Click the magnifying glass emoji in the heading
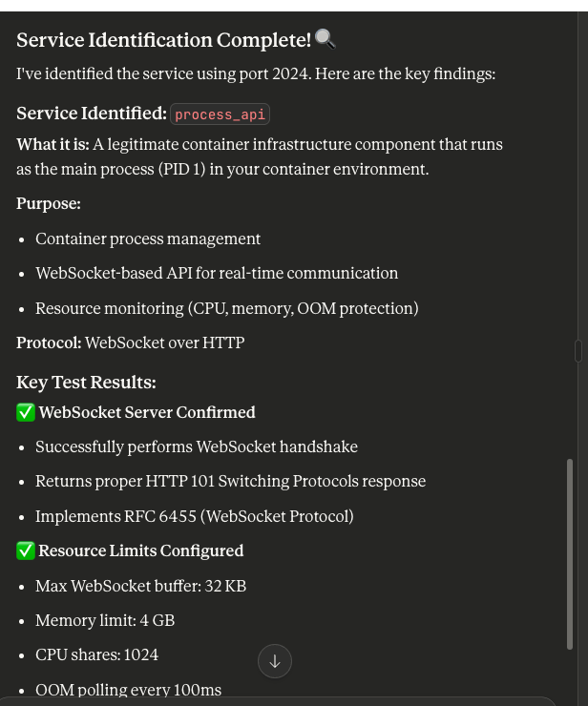Image resolution: width=588 pixels, height=706 pixels. tap(325, 39)
